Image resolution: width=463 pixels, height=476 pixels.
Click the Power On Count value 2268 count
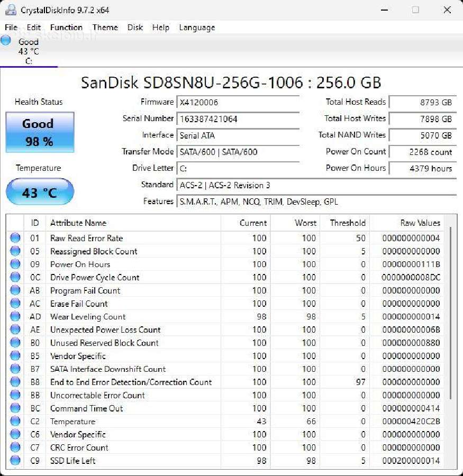[423, 152]
